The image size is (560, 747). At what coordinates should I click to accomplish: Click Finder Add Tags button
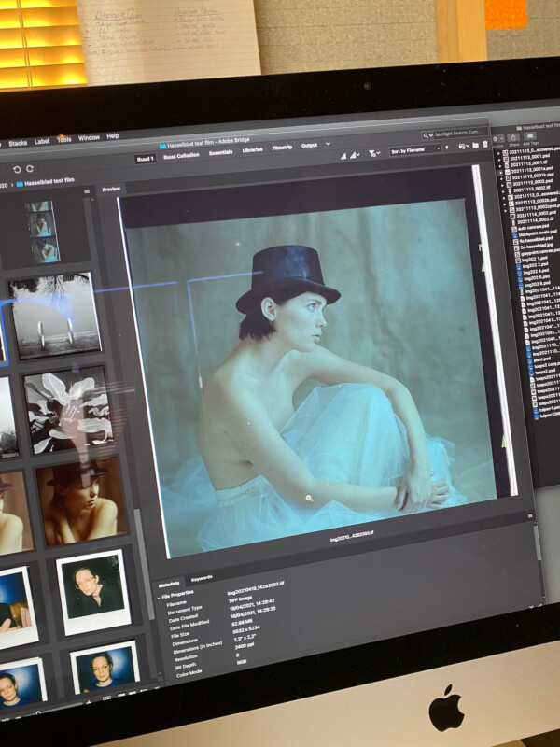click(530, 137)
